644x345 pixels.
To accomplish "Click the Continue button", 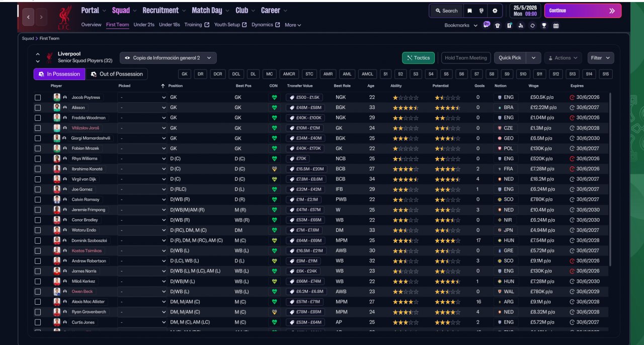I will (583, 11).
